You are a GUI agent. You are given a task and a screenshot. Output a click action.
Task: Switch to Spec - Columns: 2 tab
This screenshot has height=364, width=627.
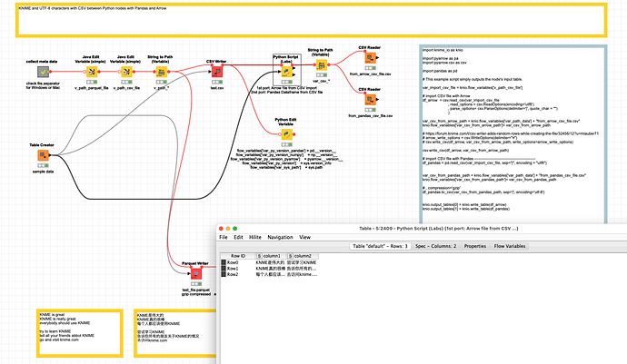tap(435, 246)
